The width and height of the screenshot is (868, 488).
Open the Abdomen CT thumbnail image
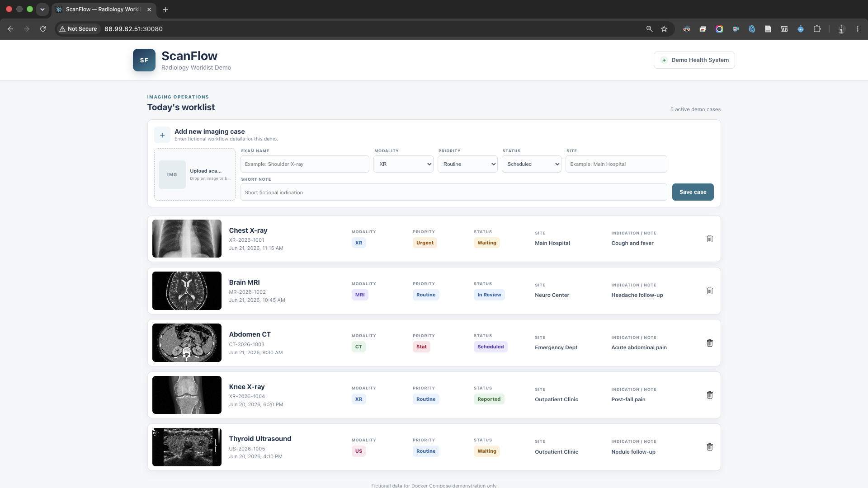[x=187, y=343]
